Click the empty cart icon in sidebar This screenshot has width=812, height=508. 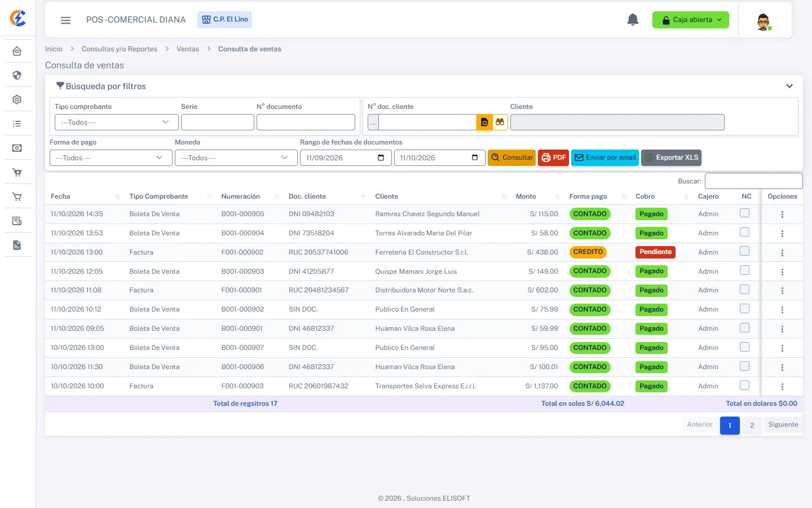coord(17,197)
